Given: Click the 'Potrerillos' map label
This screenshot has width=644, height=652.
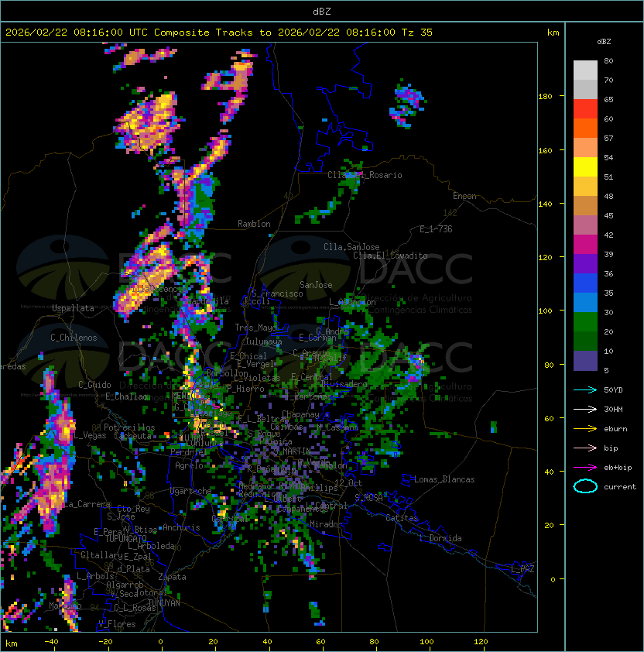Looking at the screenshot, I should (x=129, y=427).
